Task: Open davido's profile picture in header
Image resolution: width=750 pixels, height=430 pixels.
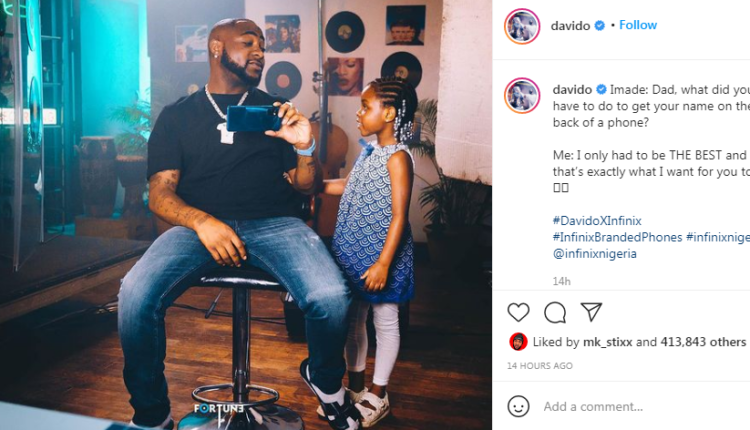Action: pyautogui.click(x=522, y=26)
